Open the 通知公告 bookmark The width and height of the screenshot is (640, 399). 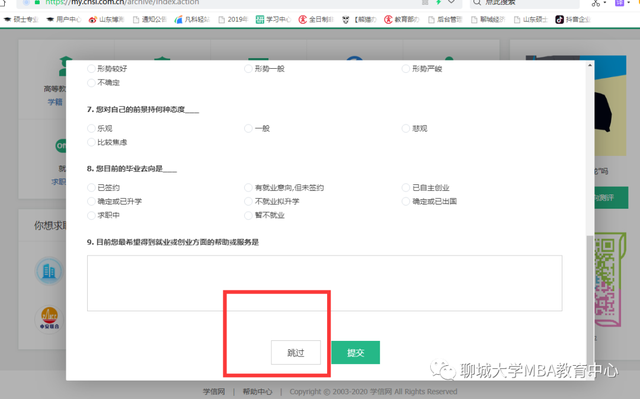pyautogui.click(x=149, y=20)
